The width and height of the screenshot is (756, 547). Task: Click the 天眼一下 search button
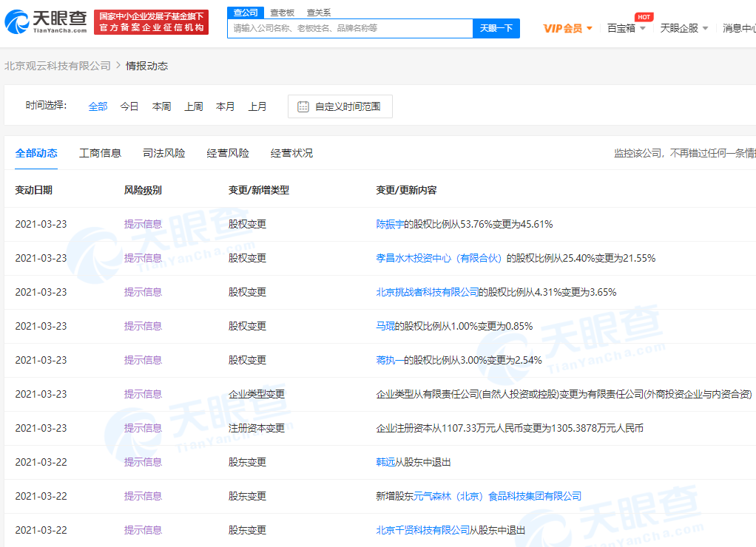click(x=496, y=28)
